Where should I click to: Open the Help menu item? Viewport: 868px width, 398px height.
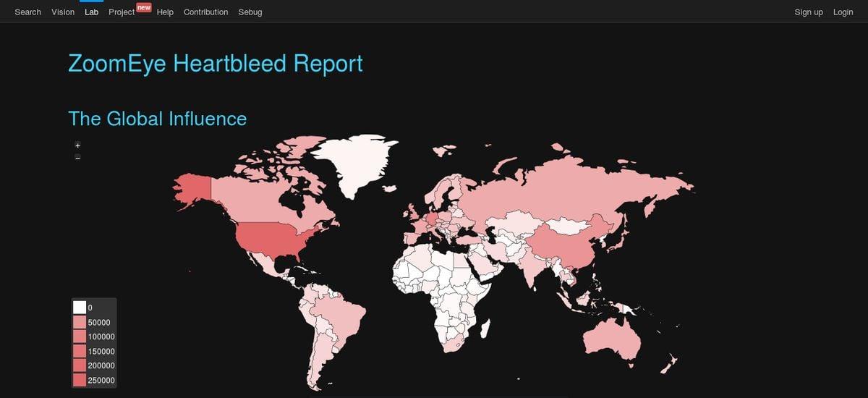tap(165, 12)
